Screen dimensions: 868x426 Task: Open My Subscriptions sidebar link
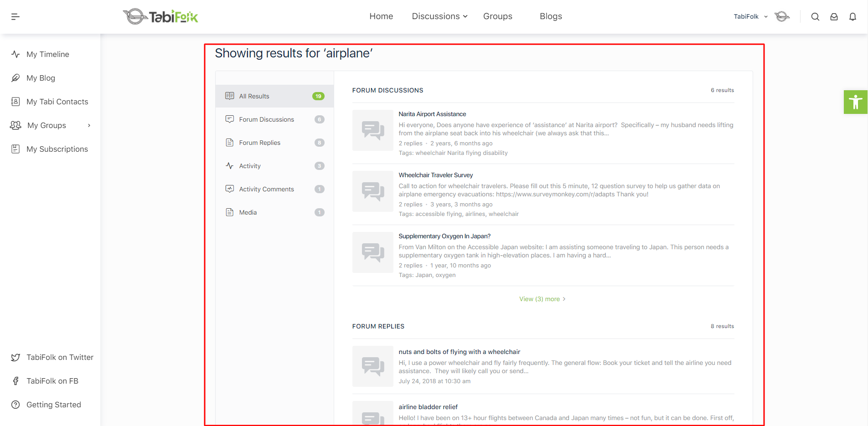tap(57, 149)
